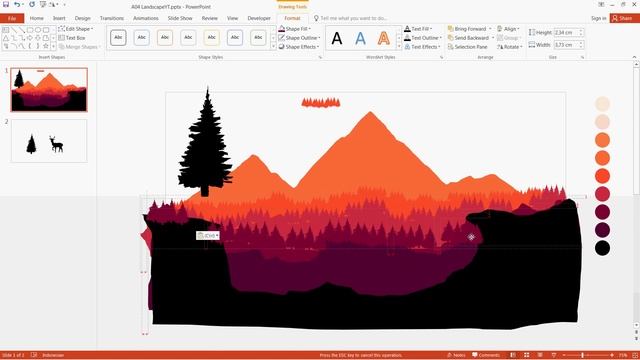Viewport: 640px width, 360px height.
Task: Open the Edit Shape dropdown
Action: (76, 29)
